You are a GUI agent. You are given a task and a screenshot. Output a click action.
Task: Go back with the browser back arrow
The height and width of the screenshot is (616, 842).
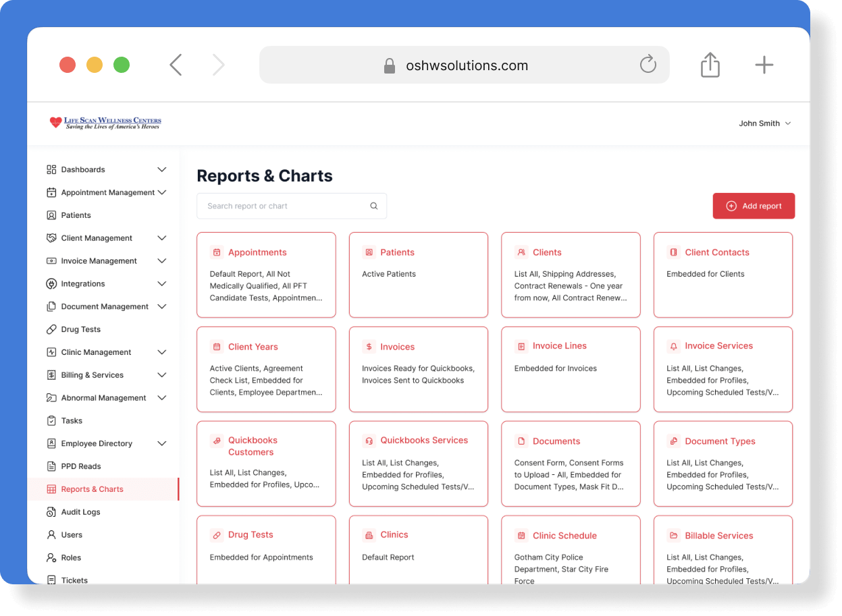pos(176,65)
